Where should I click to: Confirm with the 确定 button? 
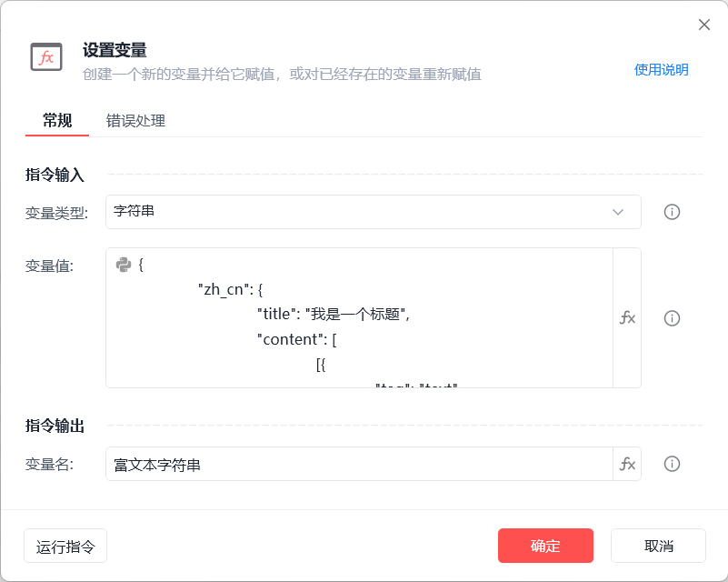click(x=545, y=546)
